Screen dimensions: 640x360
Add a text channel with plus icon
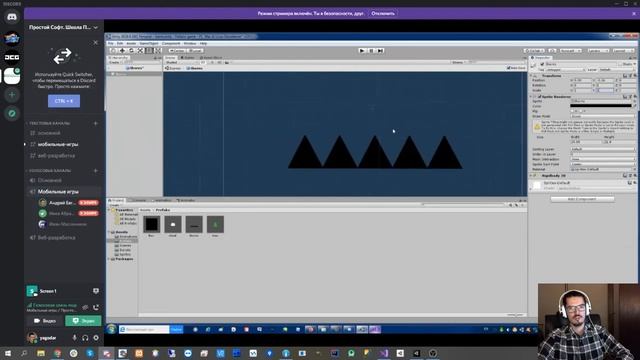click(x=96, y=123)
